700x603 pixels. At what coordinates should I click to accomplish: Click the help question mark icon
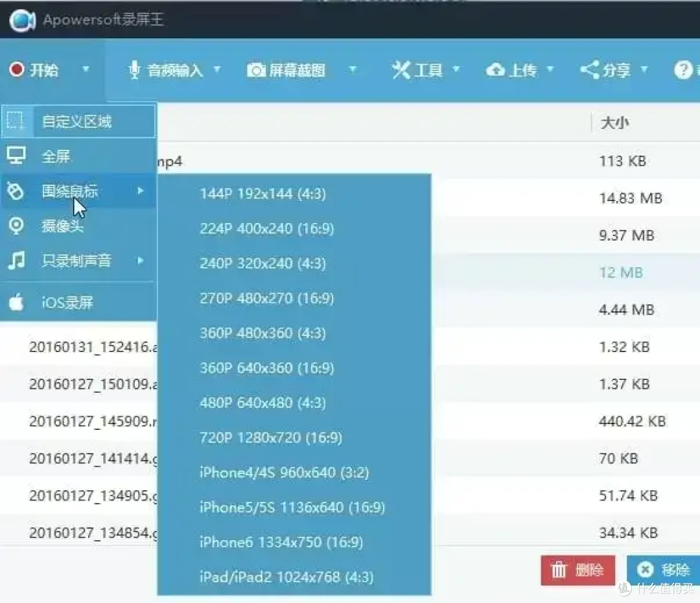click(683, 70)
